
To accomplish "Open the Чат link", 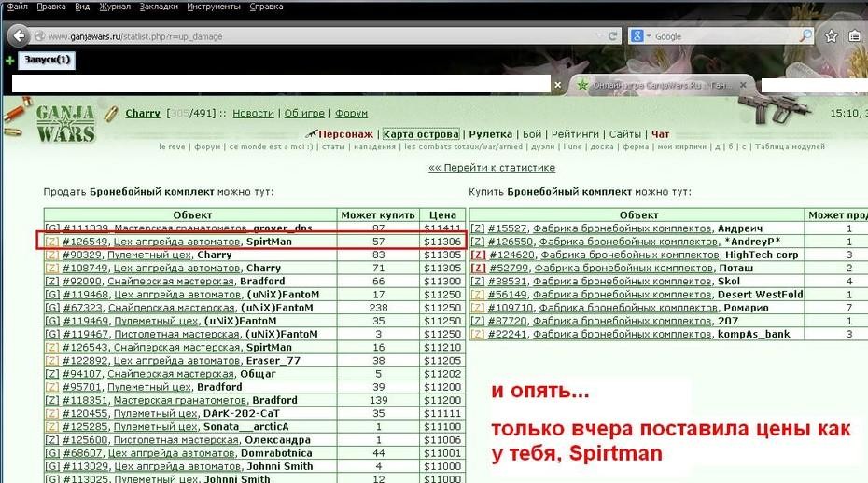I will [x=661, y=134].
